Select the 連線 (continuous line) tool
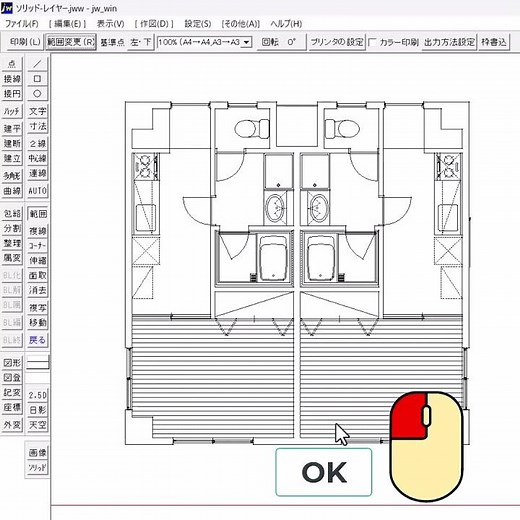 [x=37, y=173]
